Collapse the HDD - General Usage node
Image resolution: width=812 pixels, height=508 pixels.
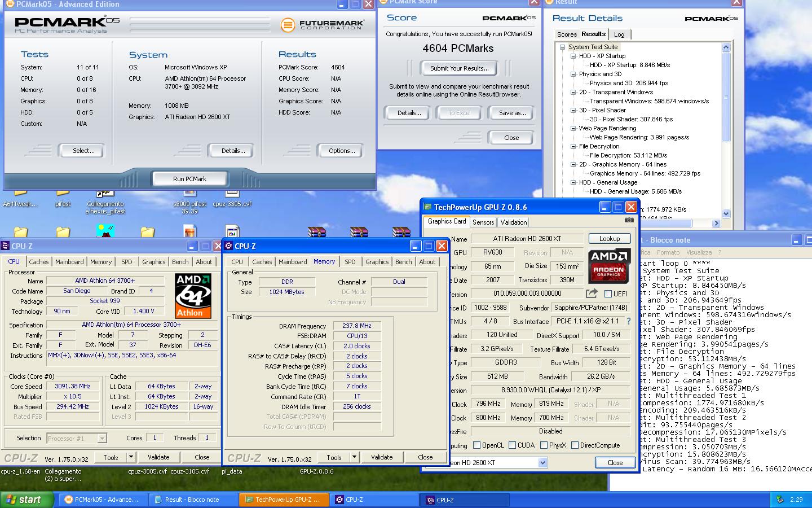pos(573,182)
